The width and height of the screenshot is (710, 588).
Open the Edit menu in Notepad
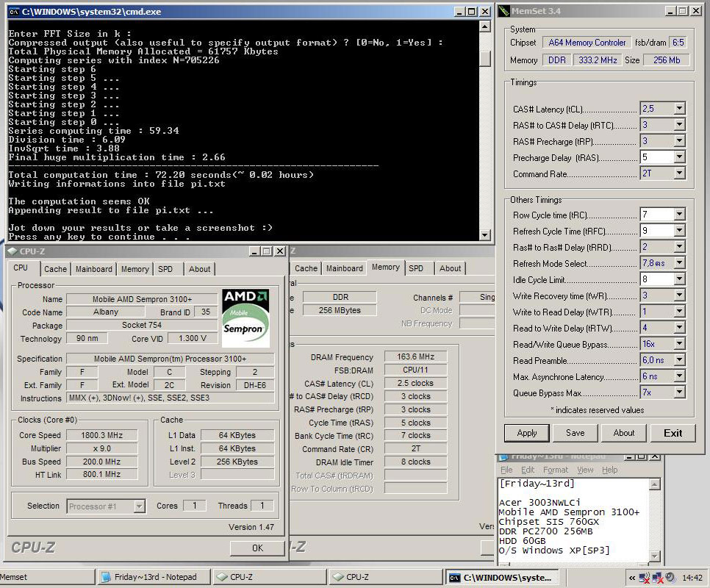point(528,470)
